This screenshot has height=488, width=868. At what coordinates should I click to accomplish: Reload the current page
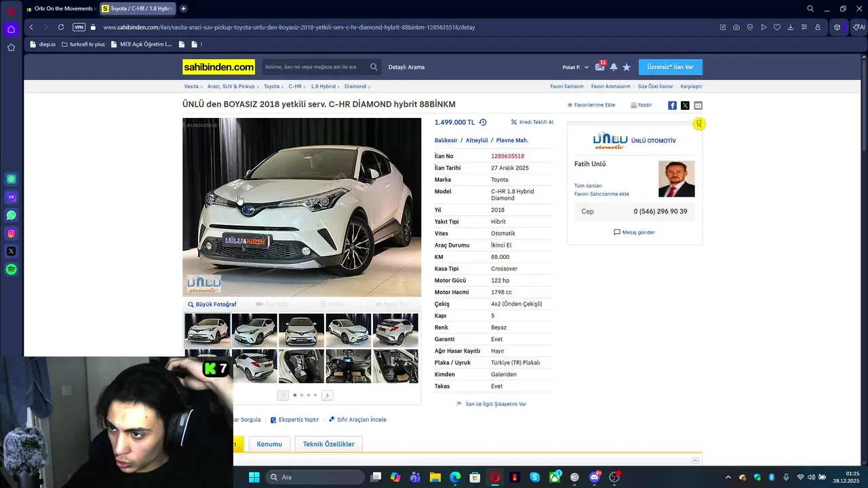click(x=61, y=27)
